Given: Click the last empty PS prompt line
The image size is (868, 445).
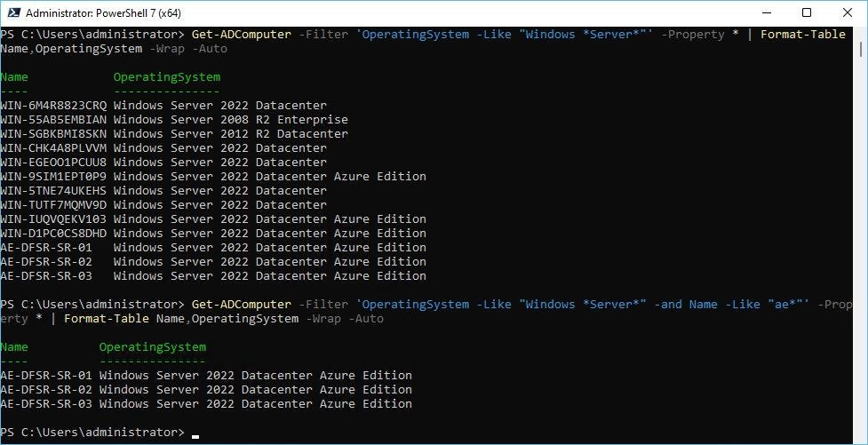Looking at the screenshot, I should tap(92, 433).
